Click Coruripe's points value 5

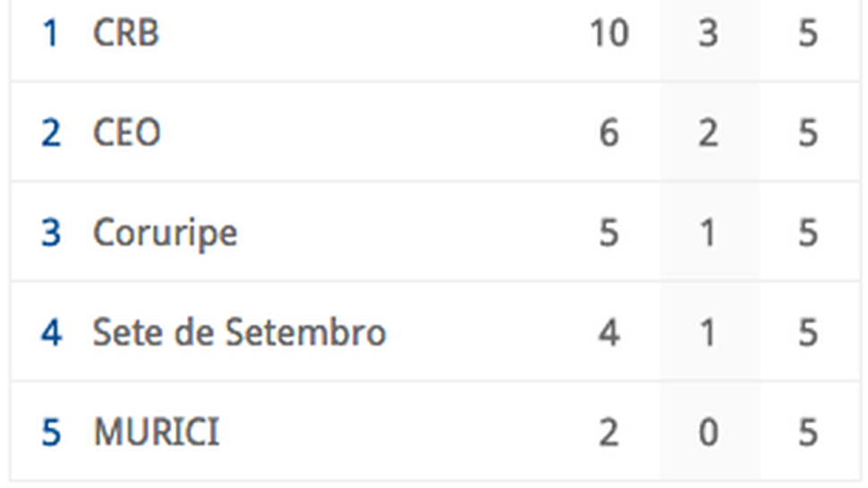(x=608, y=233)
